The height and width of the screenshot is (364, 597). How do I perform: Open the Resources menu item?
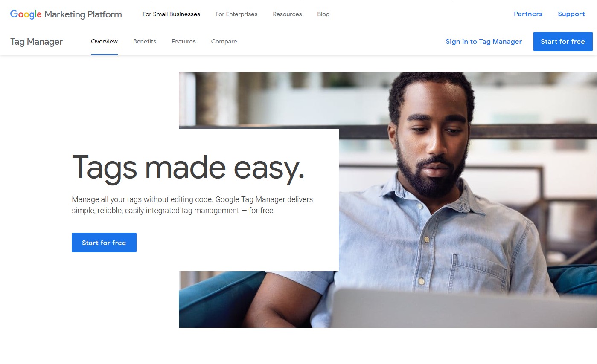(287, 14)
